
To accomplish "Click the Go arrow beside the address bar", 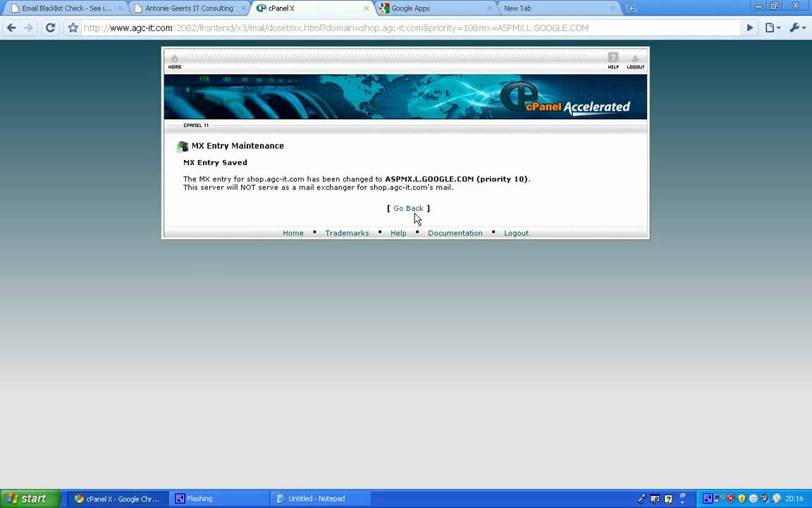I will pyautogui.click(x=749, y=28).
